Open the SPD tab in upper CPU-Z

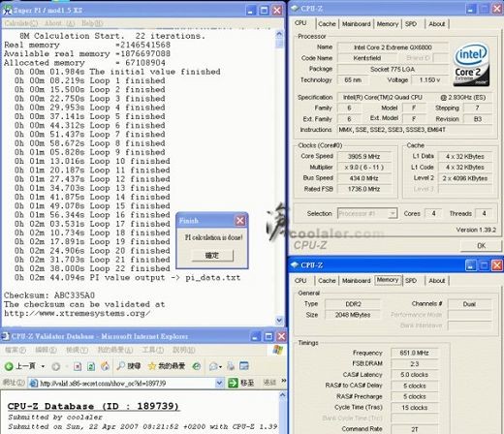pyautogui.click(x=411, y=24)
